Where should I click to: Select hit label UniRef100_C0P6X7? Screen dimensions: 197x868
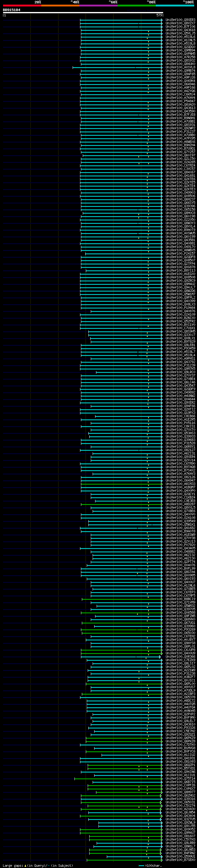(x=180, y=789)
